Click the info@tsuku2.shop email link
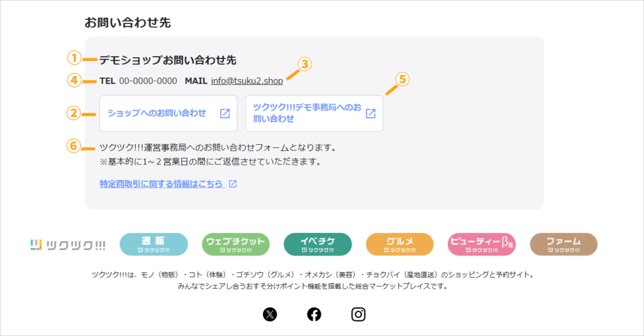The image size is (644, 336). tap(247, 81)
